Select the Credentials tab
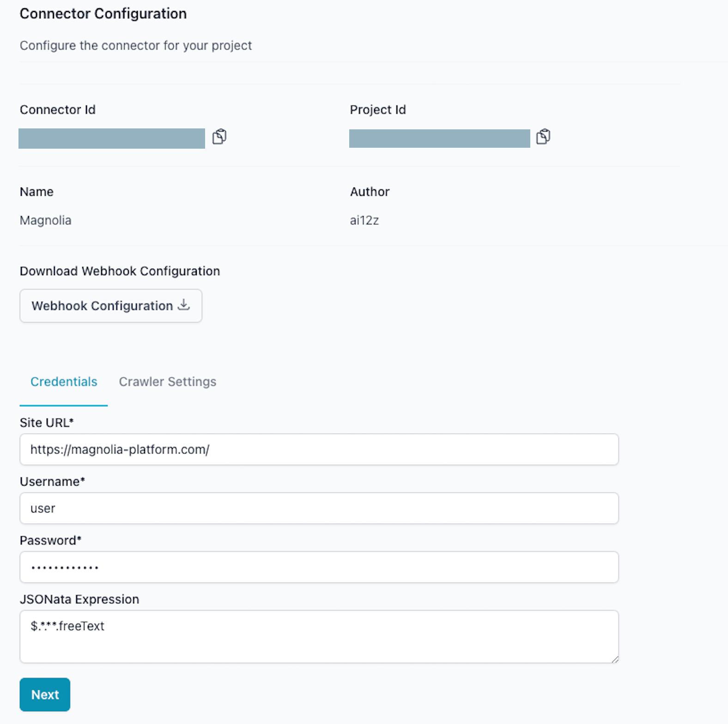 coord(64,382)
